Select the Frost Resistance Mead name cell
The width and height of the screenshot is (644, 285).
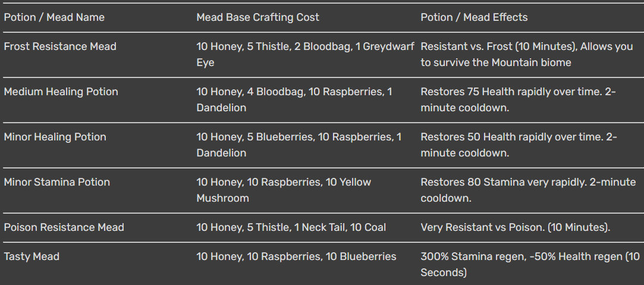tap(60, 46)
